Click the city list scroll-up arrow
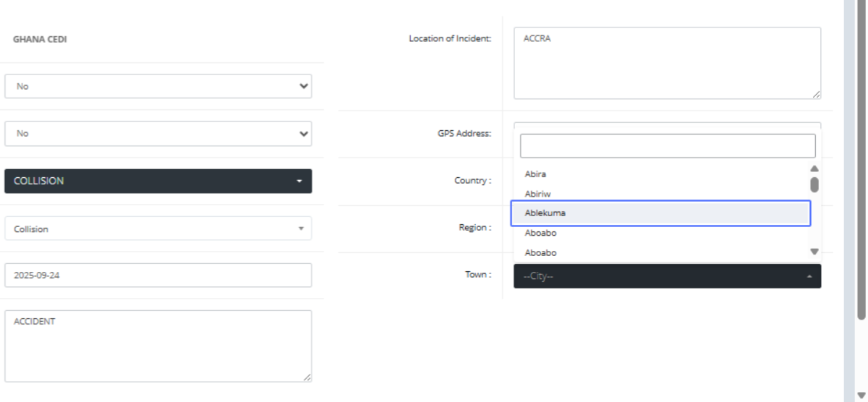Screen dimensions: 868x402 click(x=814, y=168)
